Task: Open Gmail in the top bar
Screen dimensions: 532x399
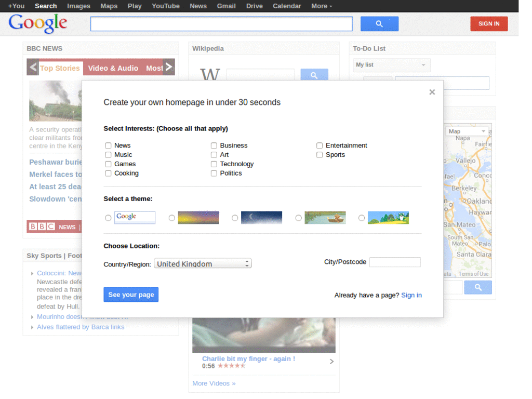Action: coord(227,6)
